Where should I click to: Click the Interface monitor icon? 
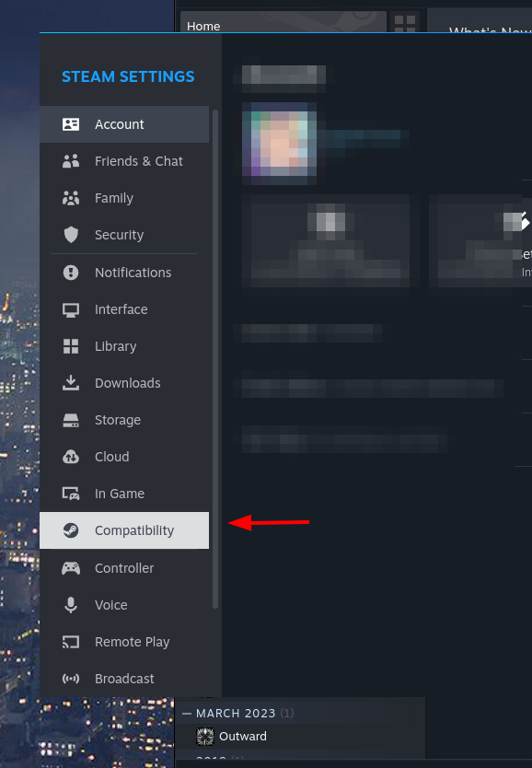point(71,309)
